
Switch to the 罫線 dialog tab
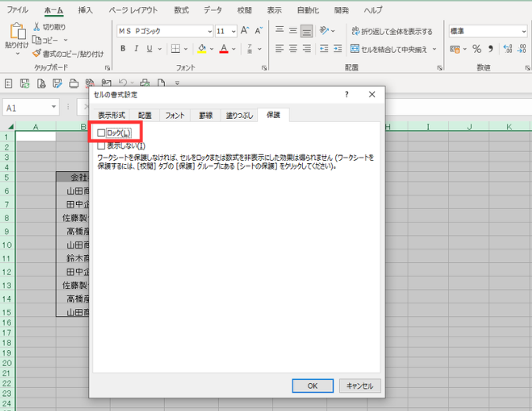(x=205, y=115)
